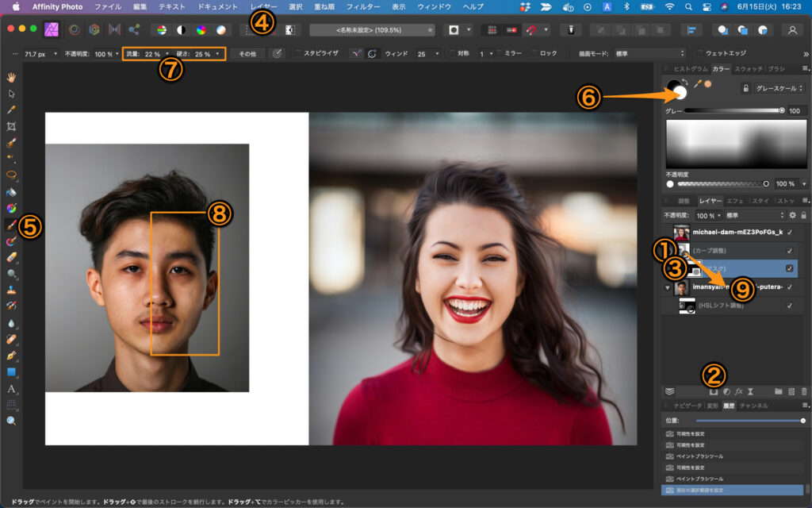The width and height of the screenshot is (812, 508).
Task: Select the Rectangle shape tool
Action: (x=11, y=372)
